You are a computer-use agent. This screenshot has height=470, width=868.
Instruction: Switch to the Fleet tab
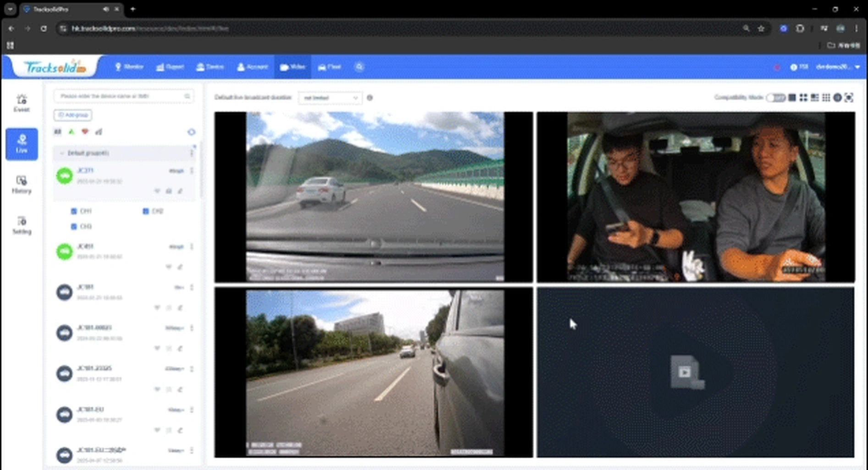click(329, 67)
